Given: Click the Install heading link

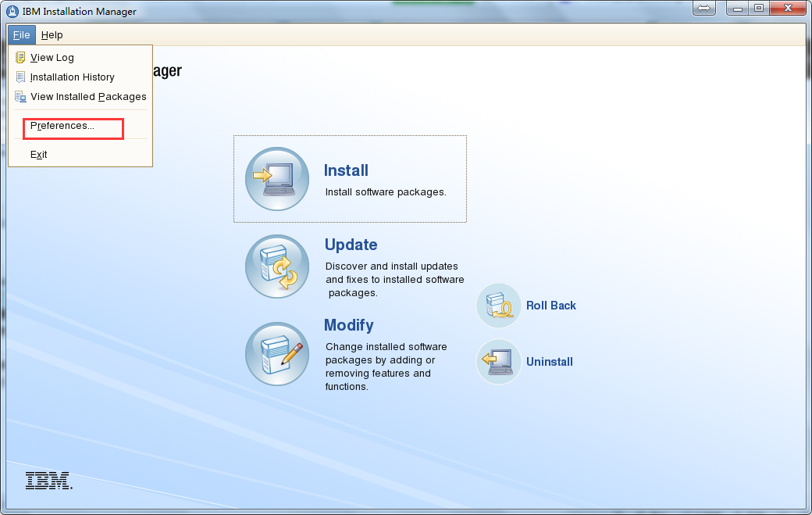Looking at the screenshot, I should [x=346, y=170].
